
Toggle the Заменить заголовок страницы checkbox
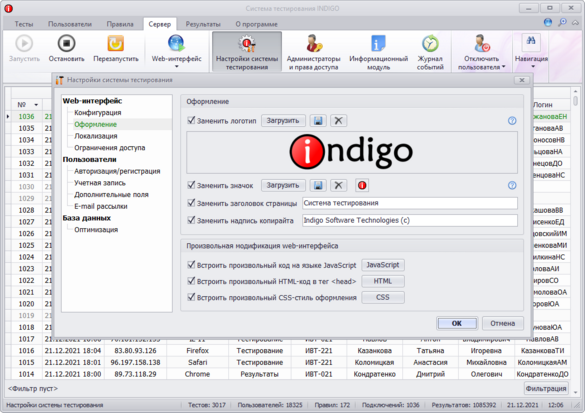(x=191, y=203)
